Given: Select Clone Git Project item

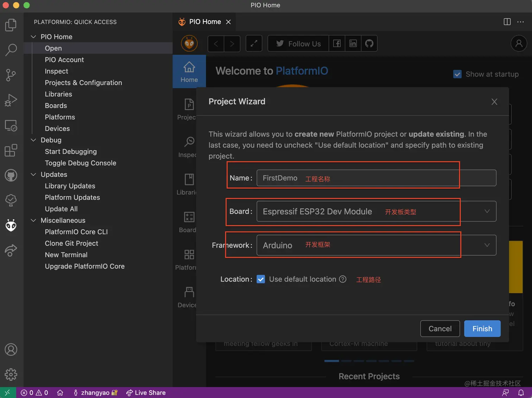Looking at the screenshot, I should (71, 244).
